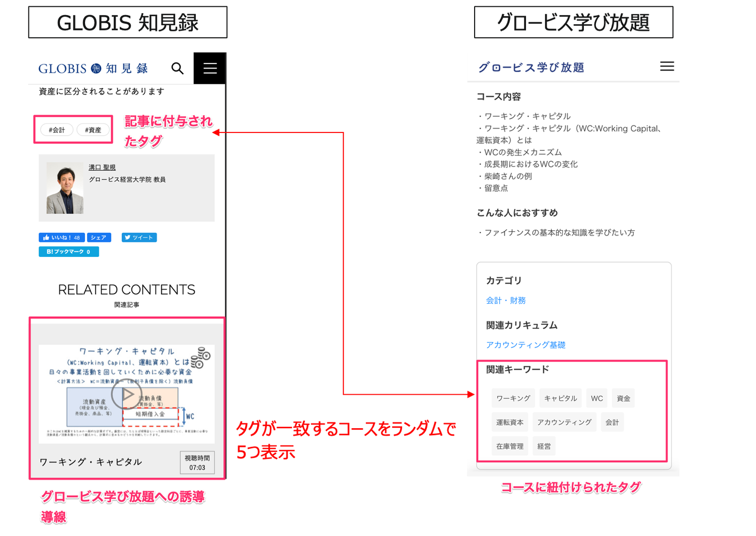Click the ・成長期におけるWCの変化 list item

527,164
